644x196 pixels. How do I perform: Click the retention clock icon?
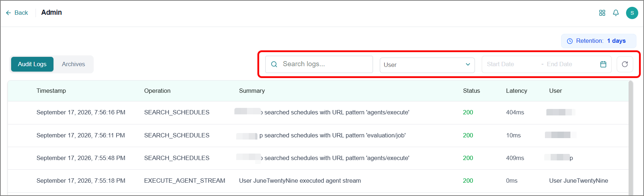[x=570, y=41]
